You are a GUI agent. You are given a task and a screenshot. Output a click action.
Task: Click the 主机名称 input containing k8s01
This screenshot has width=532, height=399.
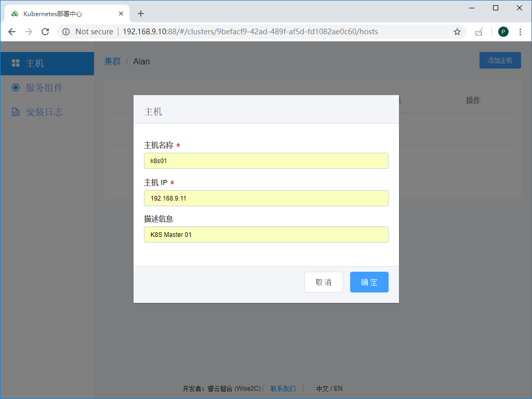click(266, 161)
